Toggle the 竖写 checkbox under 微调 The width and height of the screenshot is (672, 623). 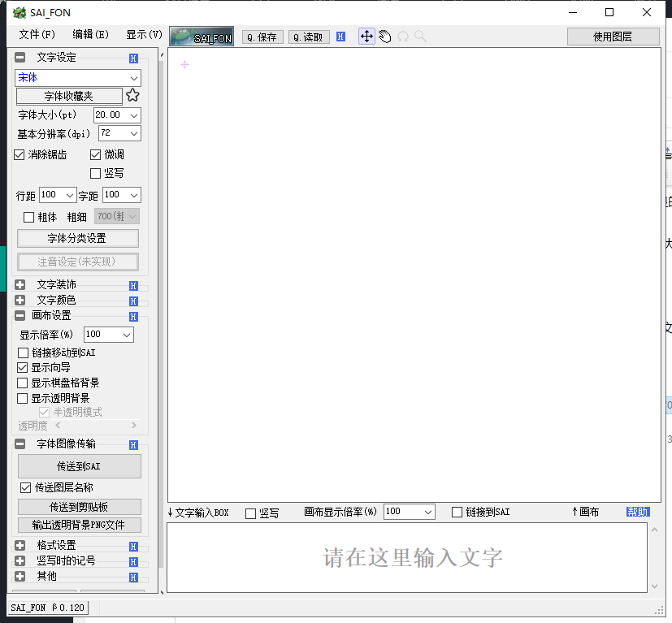tap(95, 173)
